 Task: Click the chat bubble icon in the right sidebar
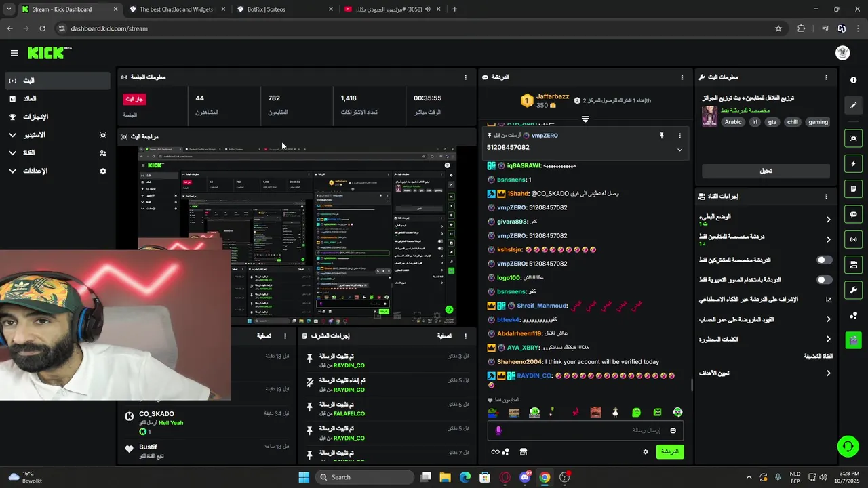[x=853, y=214]
